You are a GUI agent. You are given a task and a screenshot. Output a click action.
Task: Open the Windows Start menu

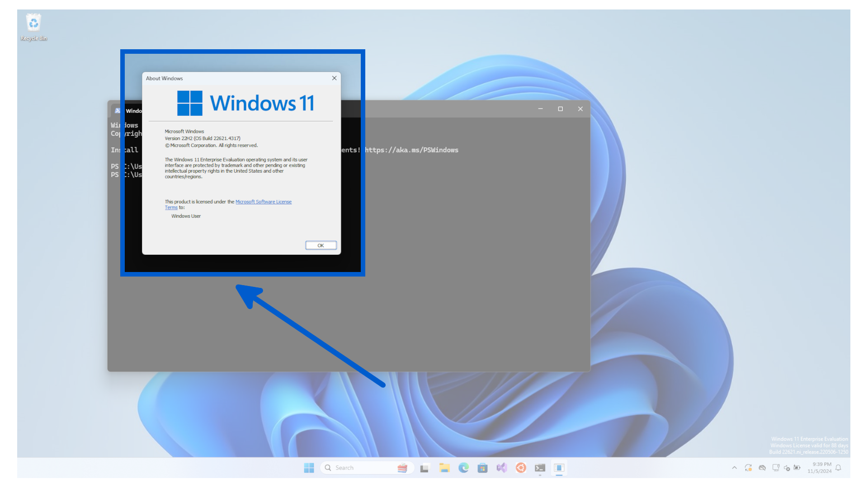click(x=309, y=468)
